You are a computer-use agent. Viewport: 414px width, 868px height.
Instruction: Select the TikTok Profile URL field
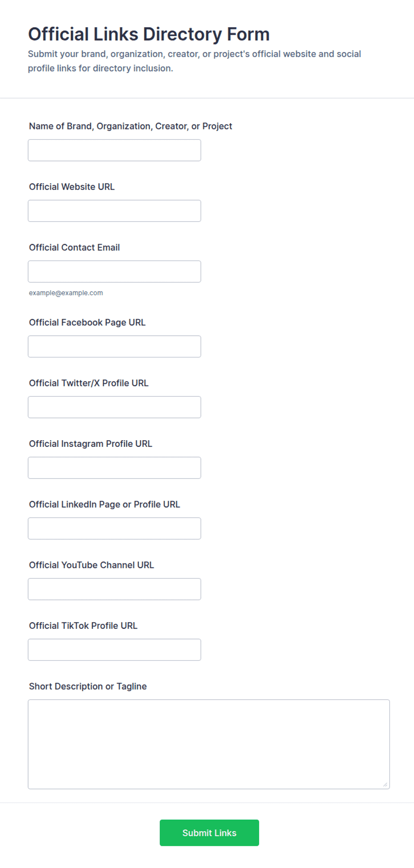click(x=114, y=650)
